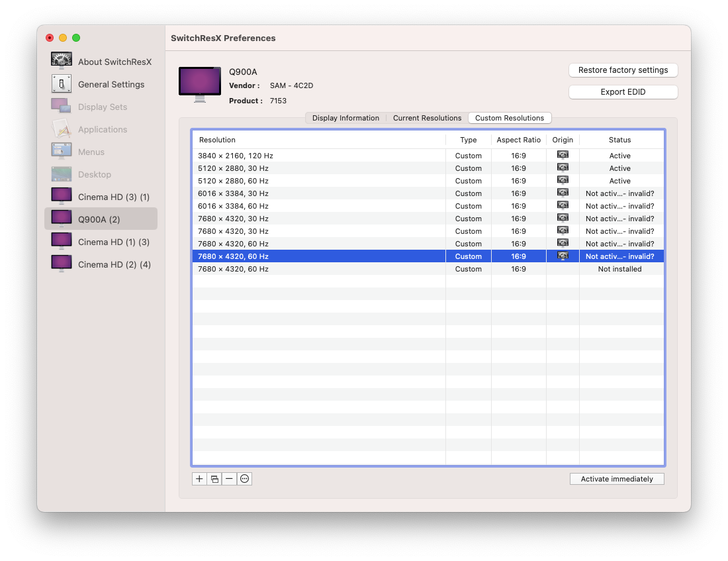Click origin icon of 5120 × 2880, 30 Hz row
Image resolution: width=728 pixels, height=561 pixels.
point(563,168)
